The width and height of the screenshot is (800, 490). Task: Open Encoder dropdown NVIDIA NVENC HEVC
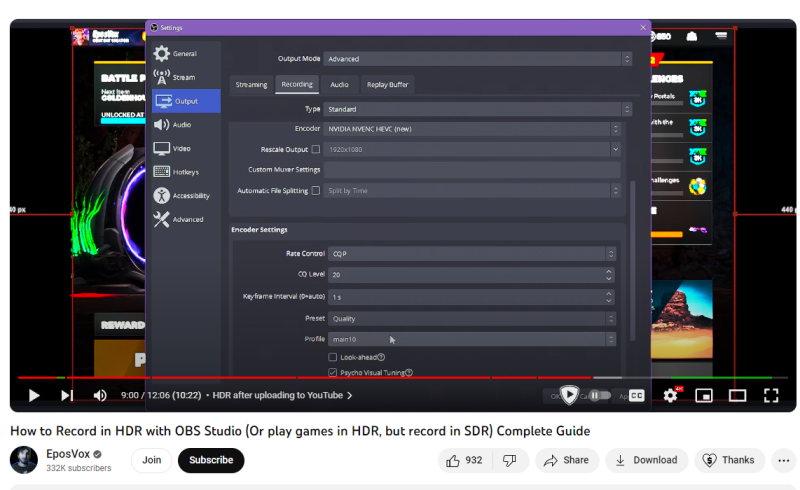[x=472, y=129]
